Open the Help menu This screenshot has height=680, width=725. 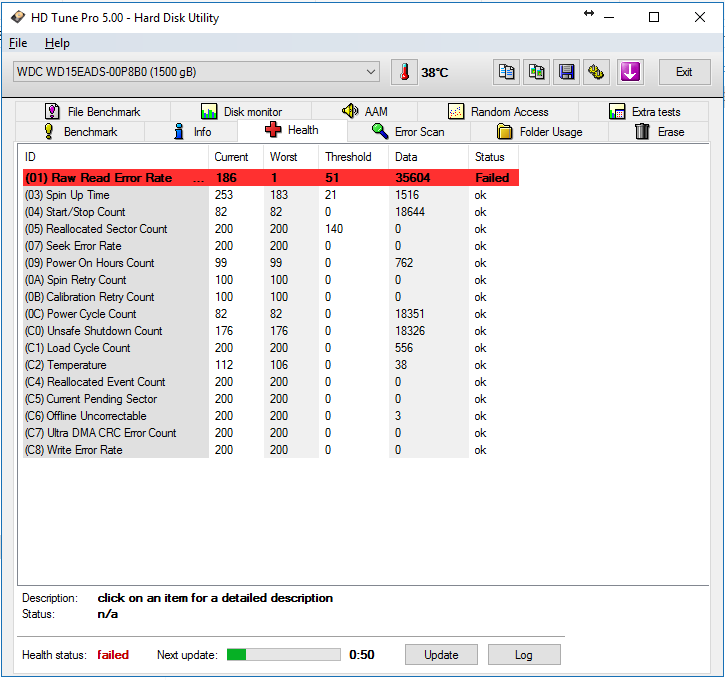pos(57,43)
